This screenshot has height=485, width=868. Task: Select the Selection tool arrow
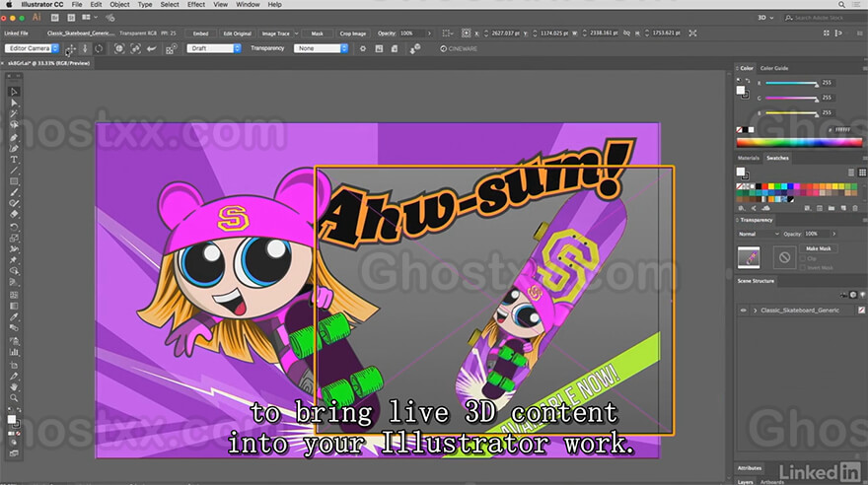point(14,92)
